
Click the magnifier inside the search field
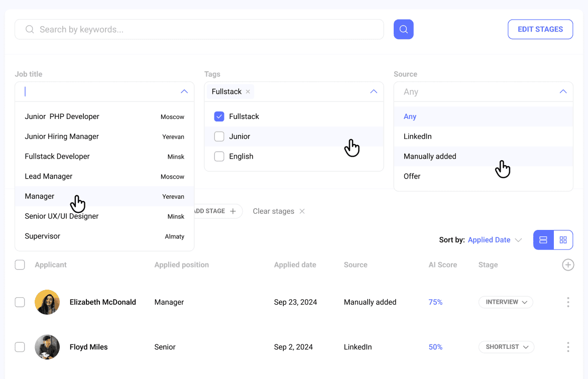30,29
